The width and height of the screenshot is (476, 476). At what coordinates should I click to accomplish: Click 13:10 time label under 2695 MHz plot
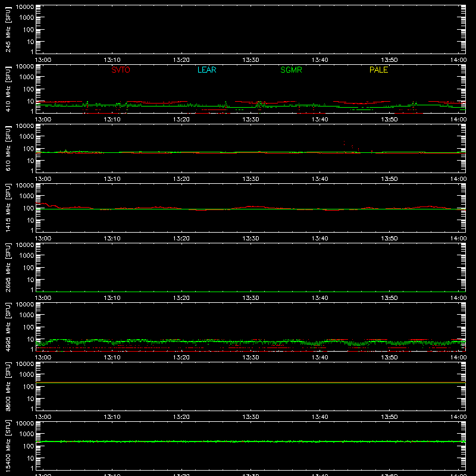112,298
